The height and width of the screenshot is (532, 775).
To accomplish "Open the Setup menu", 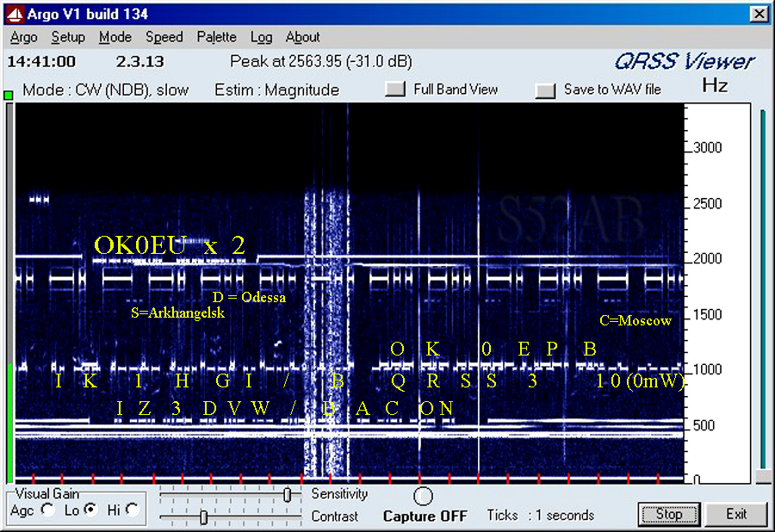I will pyautogui.click(x=68, y=37).
